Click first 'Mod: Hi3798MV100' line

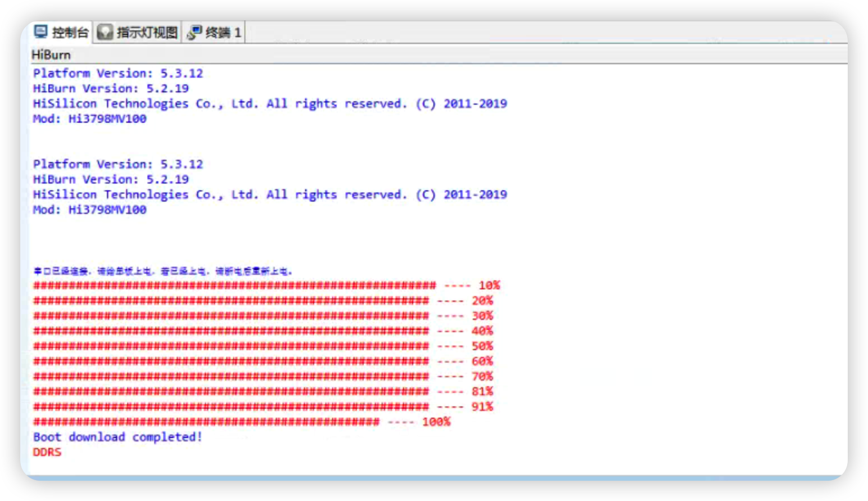(x=90, y=119)
